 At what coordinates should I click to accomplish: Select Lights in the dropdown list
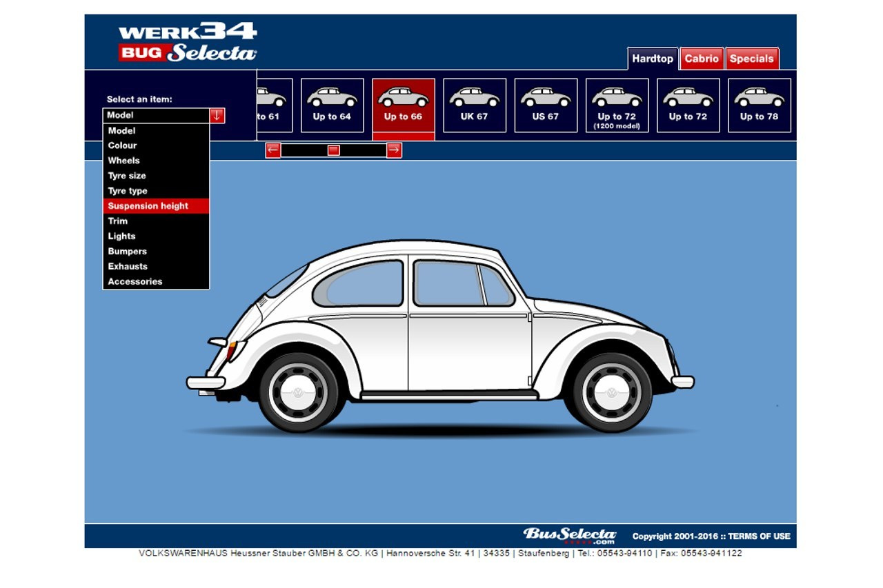(x=156, y=236)
